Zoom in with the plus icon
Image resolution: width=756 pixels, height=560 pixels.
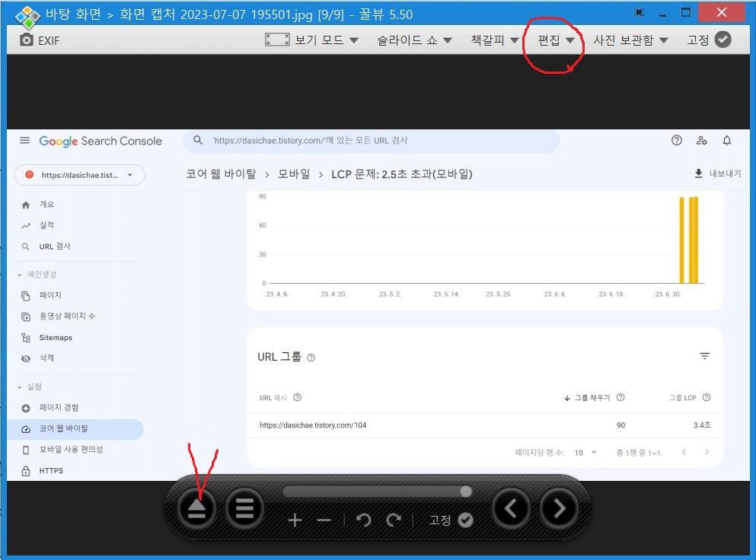click(x=295, y=520)
